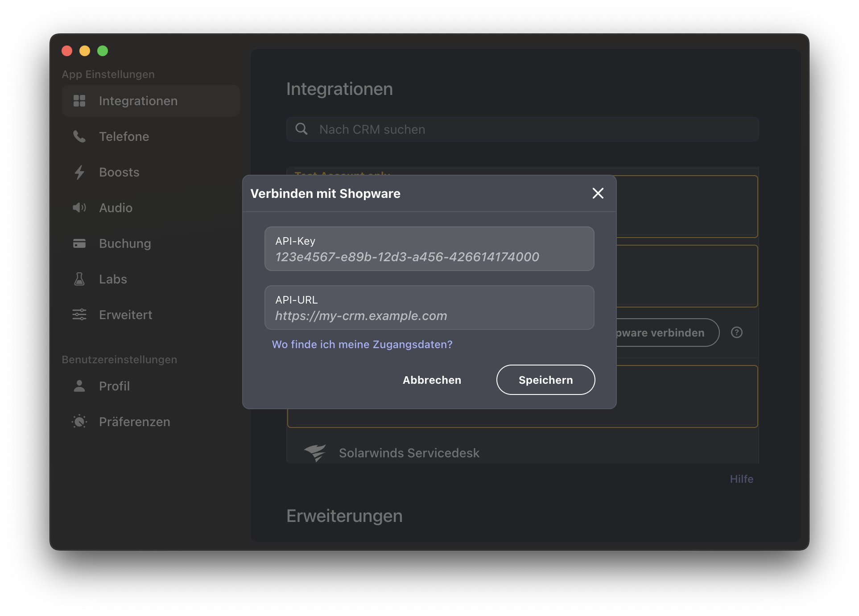Click the 'Nach CRM suchen' search field
The image size is (859, 616).
coord(522,130)
